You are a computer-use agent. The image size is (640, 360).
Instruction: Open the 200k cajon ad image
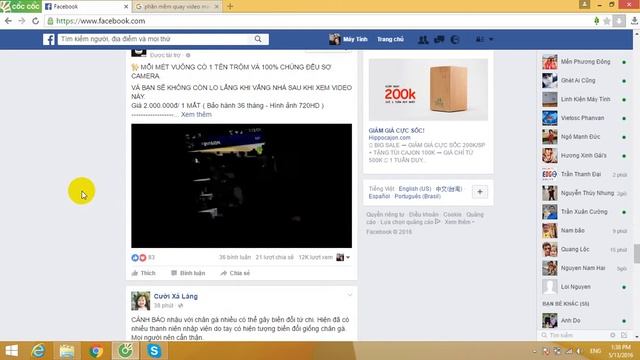click(428, 90)
